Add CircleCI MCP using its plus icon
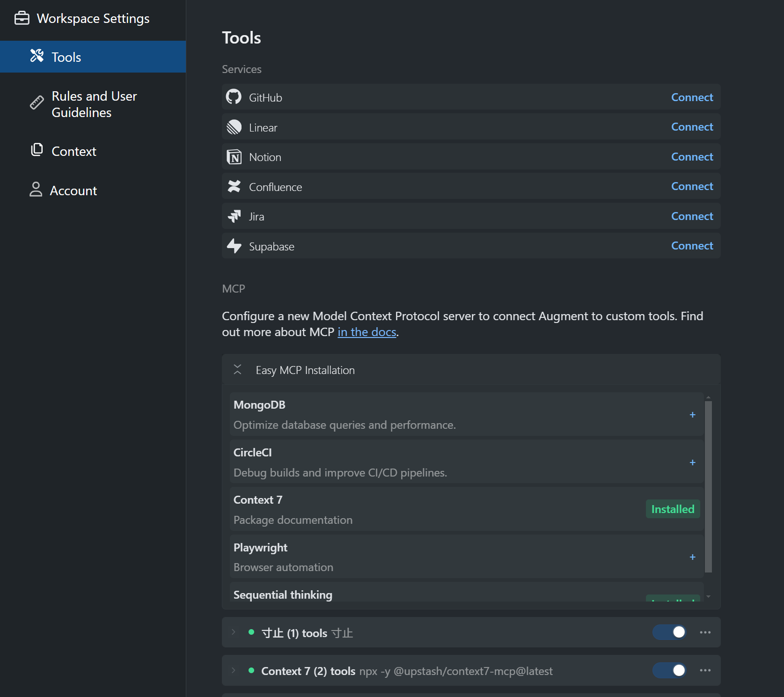This screenshot has width=784, height=697. tap(692, 462)
